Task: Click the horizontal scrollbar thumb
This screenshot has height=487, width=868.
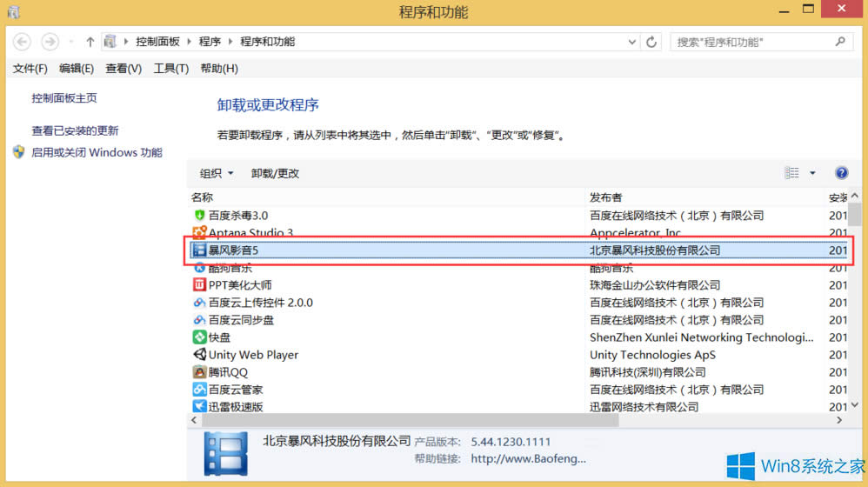Action: click(411, 421)
